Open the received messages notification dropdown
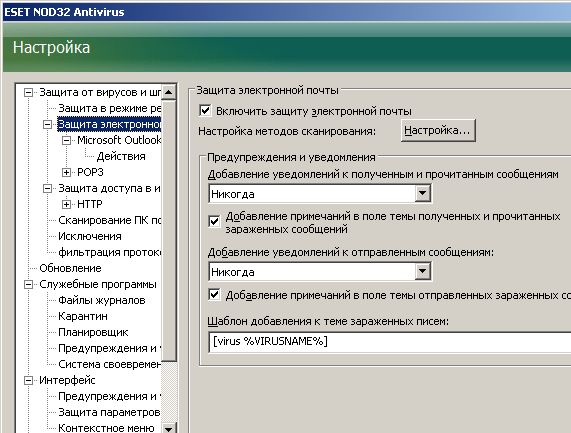 [422, 193]
